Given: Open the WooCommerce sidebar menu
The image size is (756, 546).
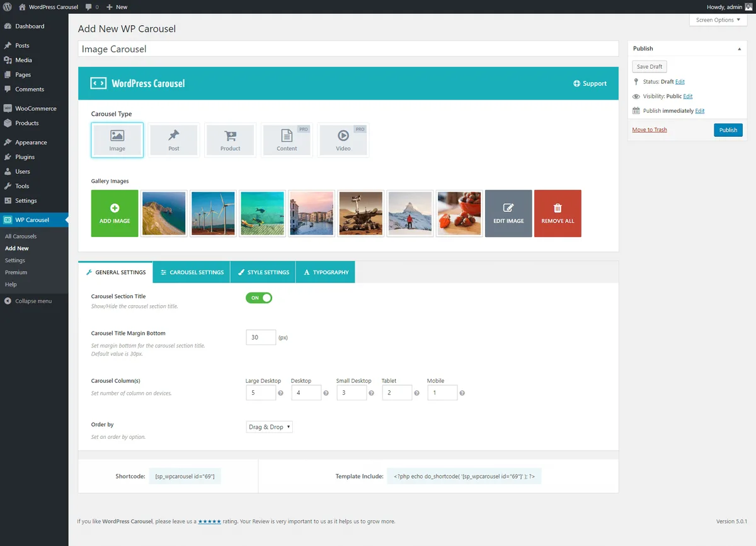Looking at the screenshot, I should [34, 108].
